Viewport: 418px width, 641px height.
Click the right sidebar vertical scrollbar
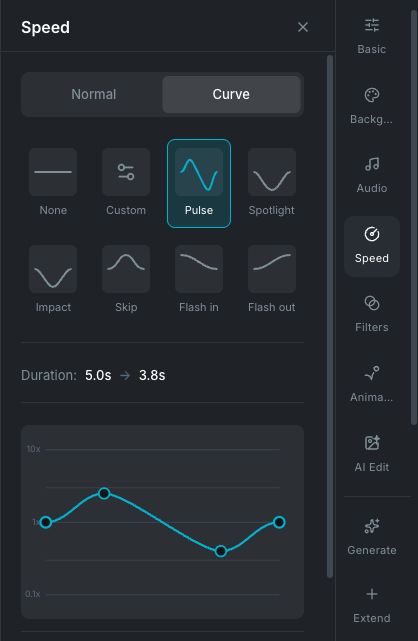click(414, 218)
